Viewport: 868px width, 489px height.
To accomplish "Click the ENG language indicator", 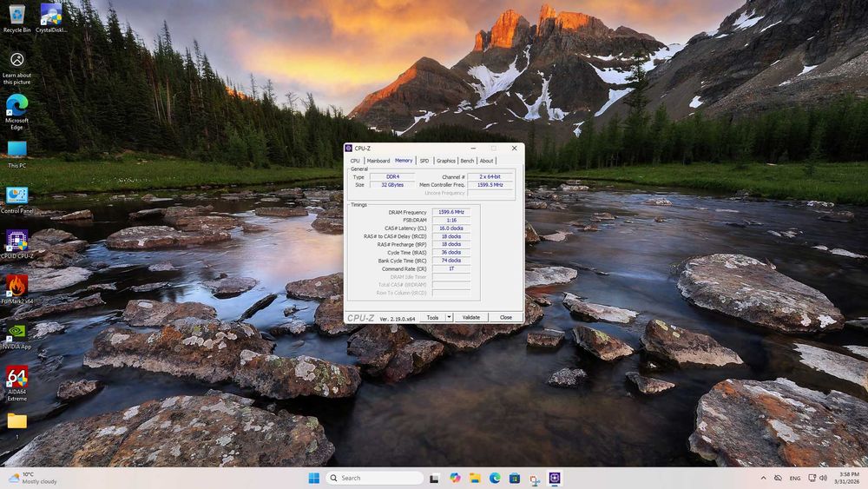I will [x=795, y=478].
